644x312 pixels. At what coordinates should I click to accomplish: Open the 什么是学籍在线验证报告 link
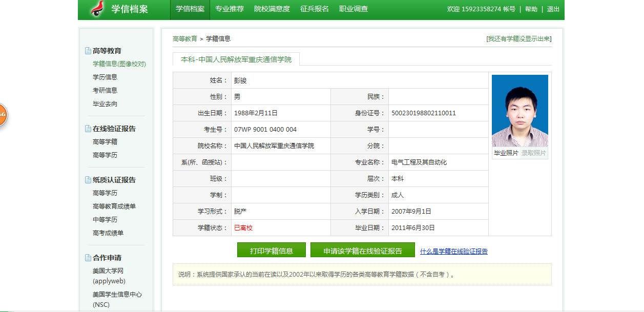[x=453, y=252]
